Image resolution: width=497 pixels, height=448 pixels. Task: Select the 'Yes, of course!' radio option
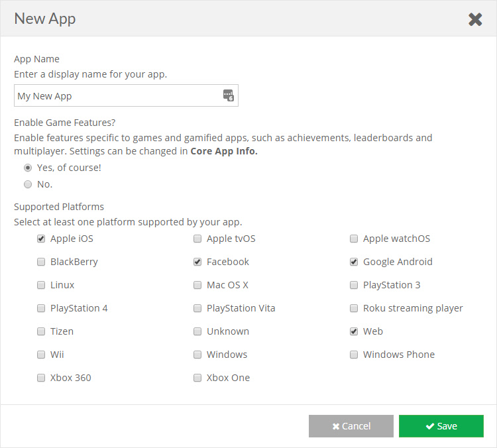pyautogui.click(x=28, y=168)
